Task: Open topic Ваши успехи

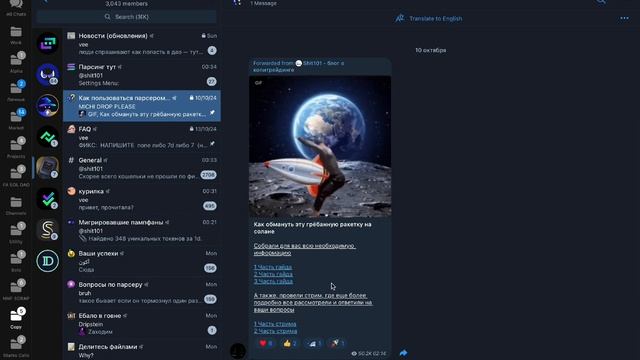Action: pyautogui.click(x=142, y=261)
